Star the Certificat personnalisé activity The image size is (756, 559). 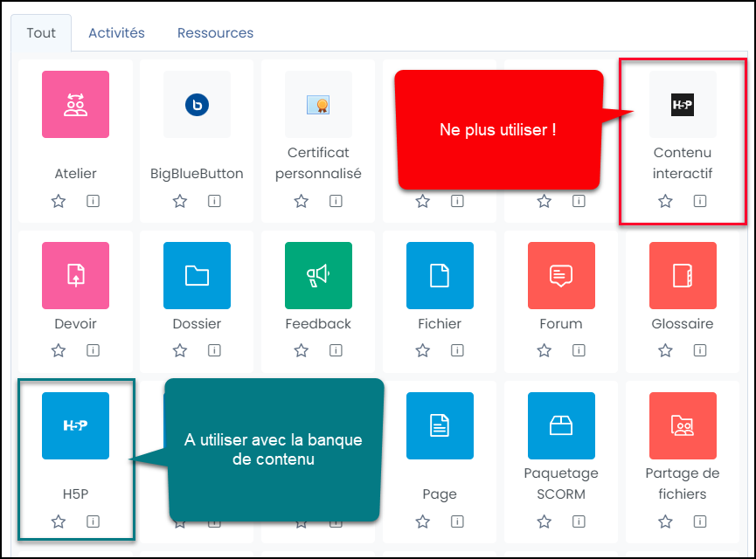302,201
